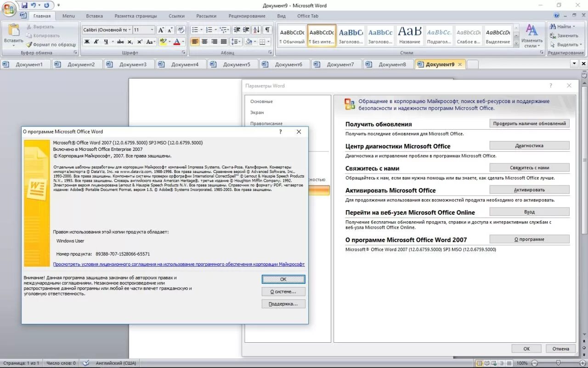
Task: Click the multilevel list icon
Action: [224, 30]
